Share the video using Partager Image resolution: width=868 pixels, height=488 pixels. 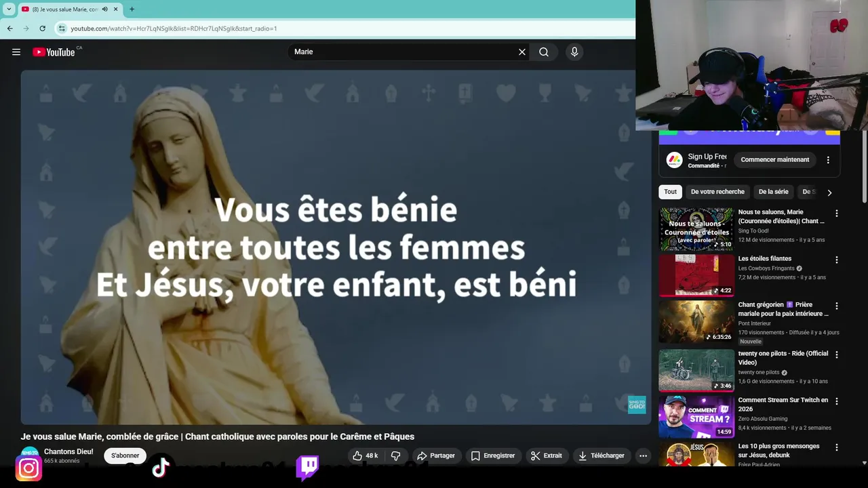436,455
